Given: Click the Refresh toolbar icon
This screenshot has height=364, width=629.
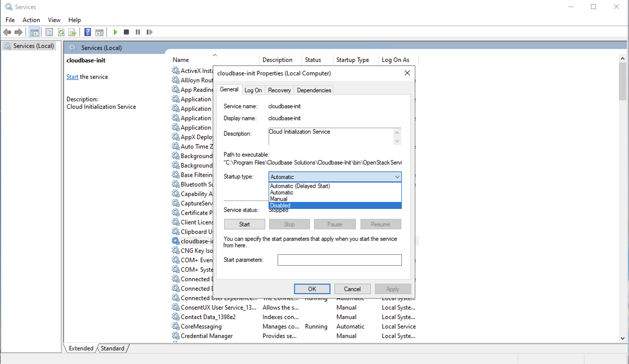Looking at the screenshot, I should click(x=61, y=32).
